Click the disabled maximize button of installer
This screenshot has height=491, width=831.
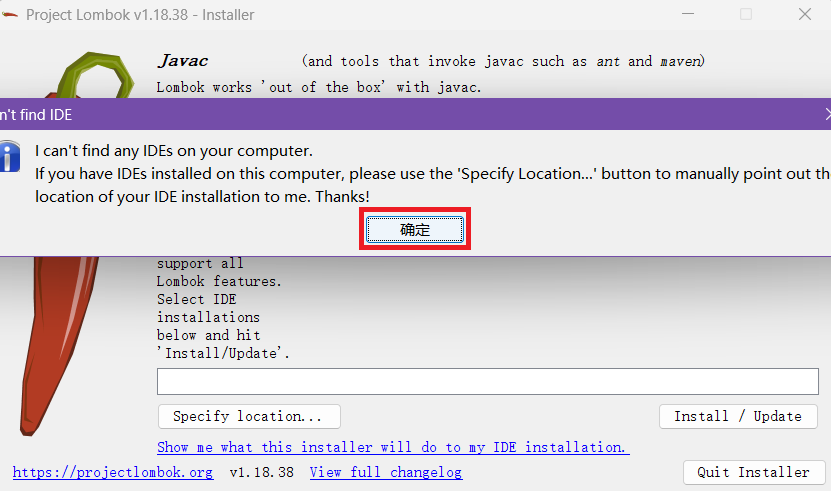point(746,14)
